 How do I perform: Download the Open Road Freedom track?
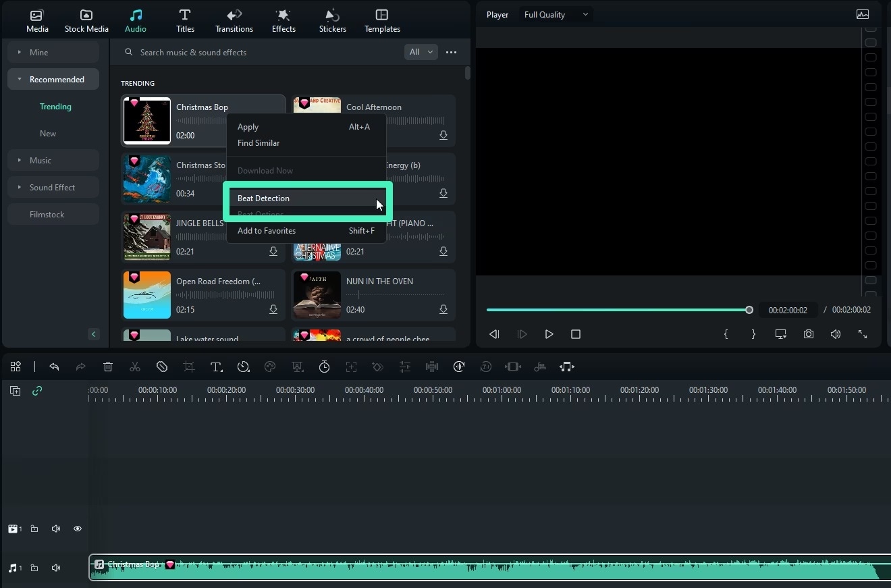[273, 309]
